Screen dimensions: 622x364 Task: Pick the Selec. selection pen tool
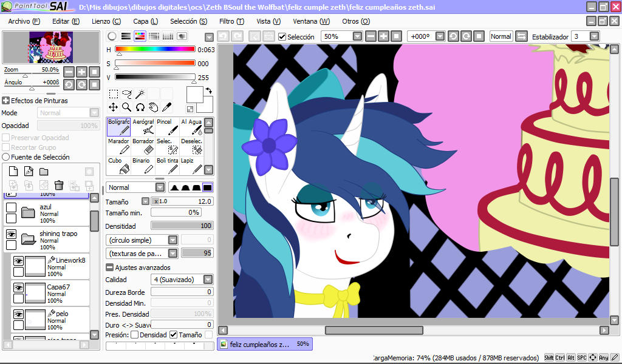click(167, 146)
